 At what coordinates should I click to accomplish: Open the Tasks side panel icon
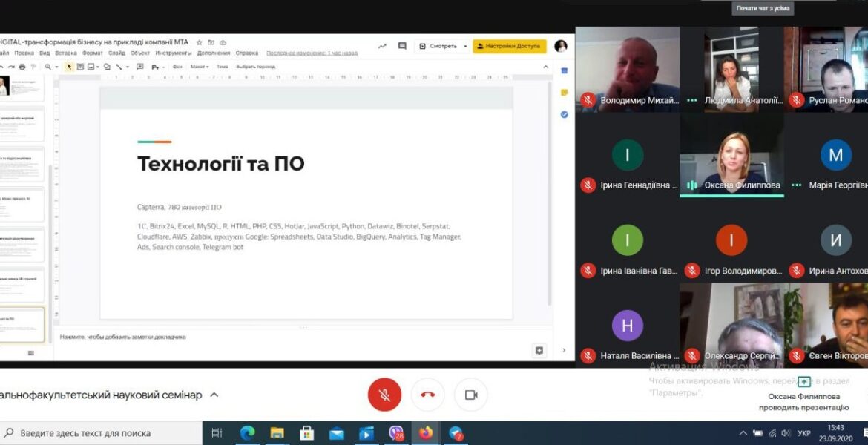[x=564, y=114]
